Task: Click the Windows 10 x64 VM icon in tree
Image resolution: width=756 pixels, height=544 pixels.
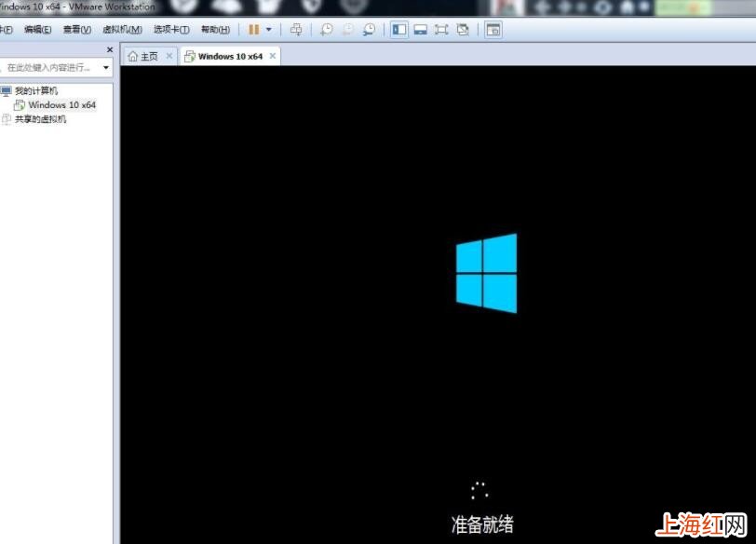Action: tap(20, 104)
